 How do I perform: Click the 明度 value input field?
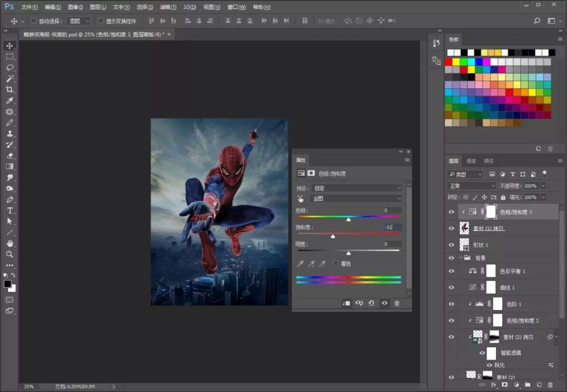pos(392,244)
